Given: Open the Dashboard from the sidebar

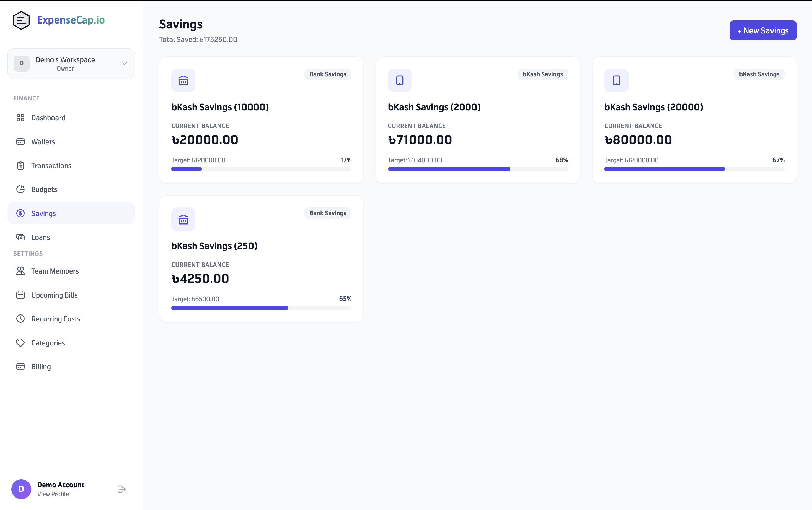Looking at the screenshot, I should pos(20,118).
